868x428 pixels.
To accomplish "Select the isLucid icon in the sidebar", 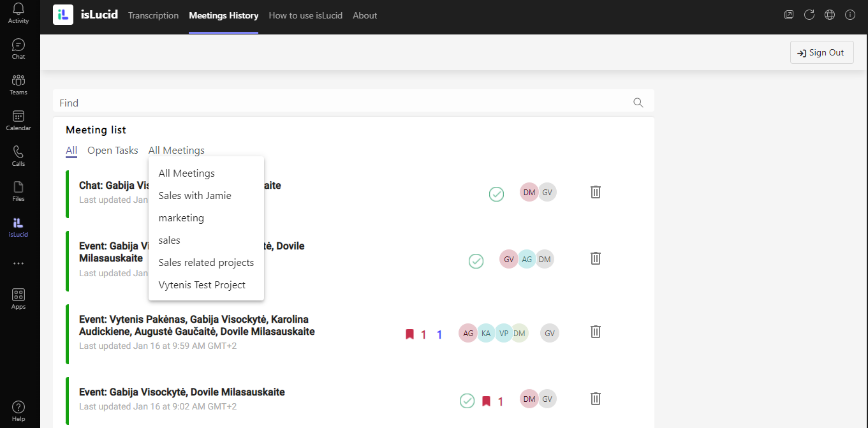I will [18, 225].
